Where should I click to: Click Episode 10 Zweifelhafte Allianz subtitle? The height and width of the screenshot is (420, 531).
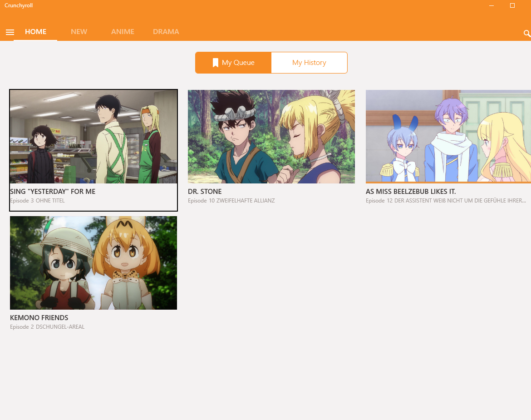pyautogui.click(x=231, y=201)
